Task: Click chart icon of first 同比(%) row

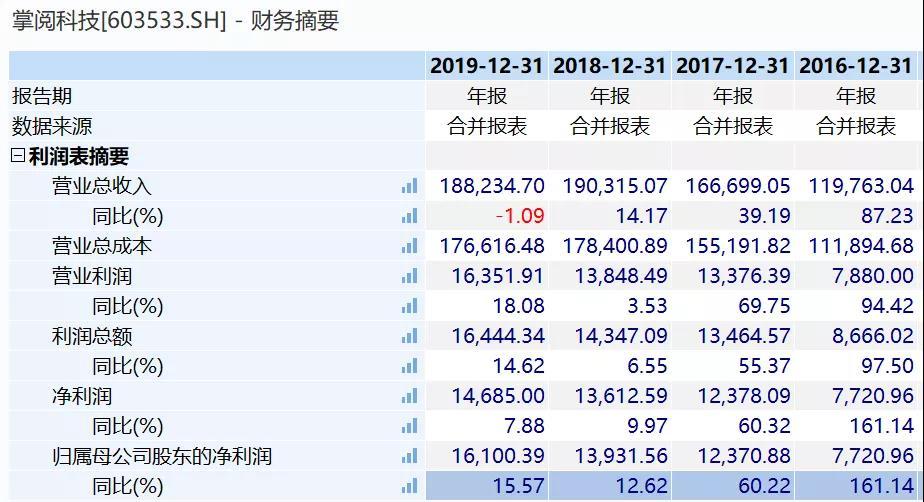Action: pos(409,216)
